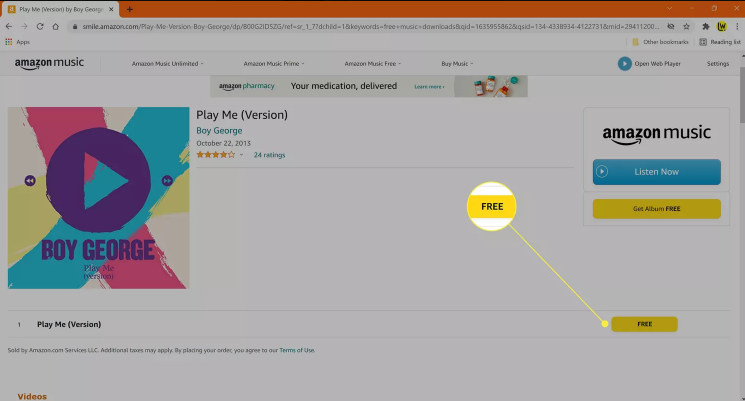Open the Extensions puzzle icon

(x=706, y=27)
